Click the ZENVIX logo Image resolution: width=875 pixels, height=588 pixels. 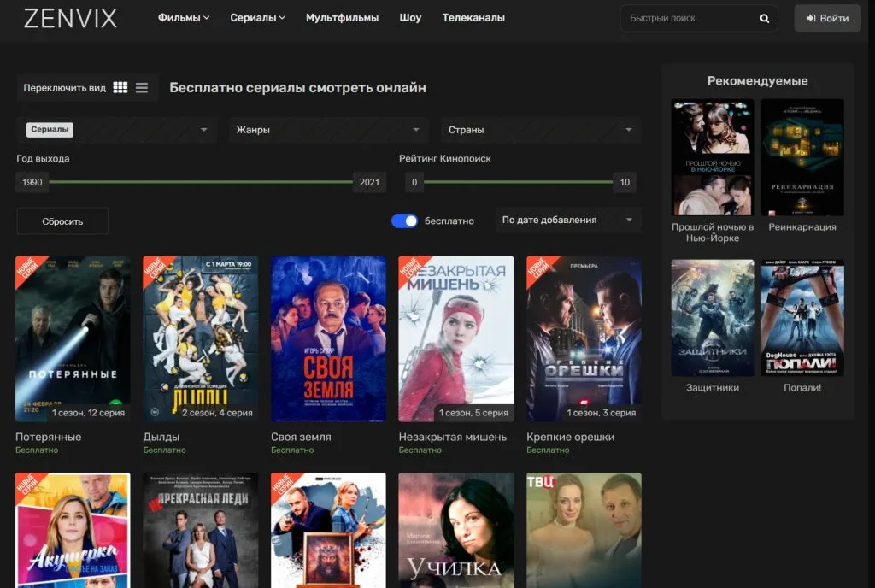70,17
